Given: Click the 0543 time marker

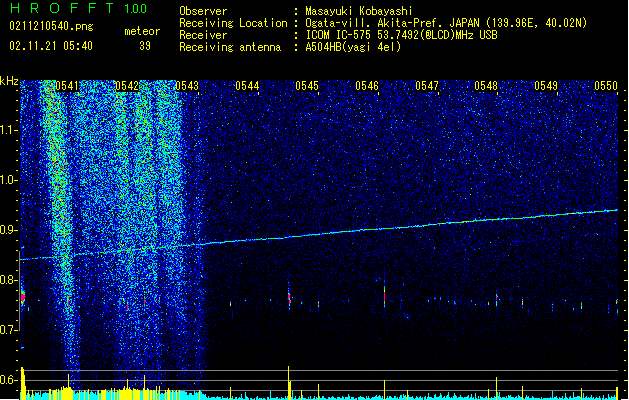Looking at the screenshot, I should click(x=187, y=86).
